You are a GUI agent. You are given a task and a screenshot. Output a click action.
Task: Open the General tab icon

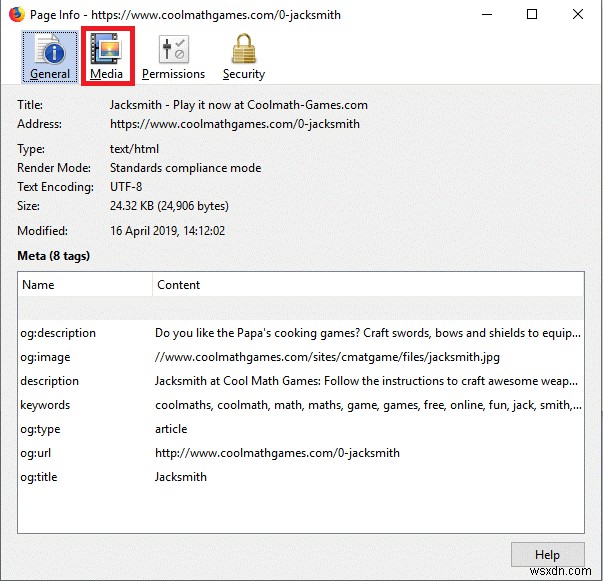(x=50, y=57)
